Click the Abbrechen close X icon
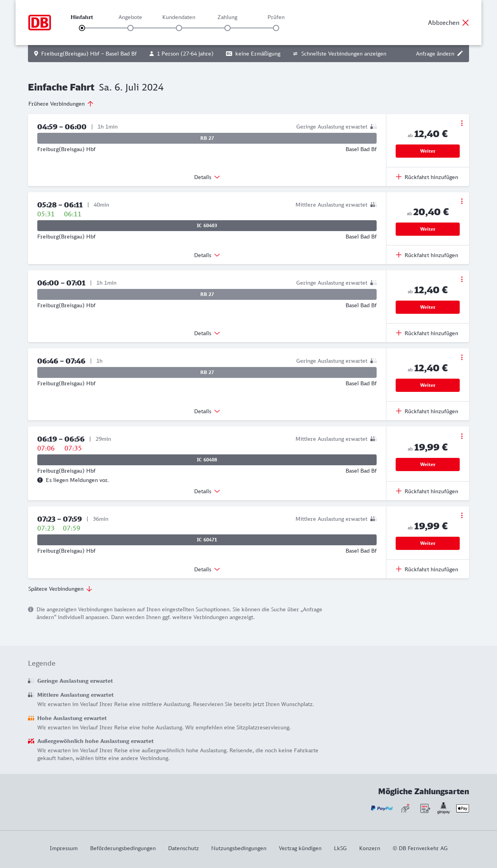497x868 pixels. (x=466, y=23)
